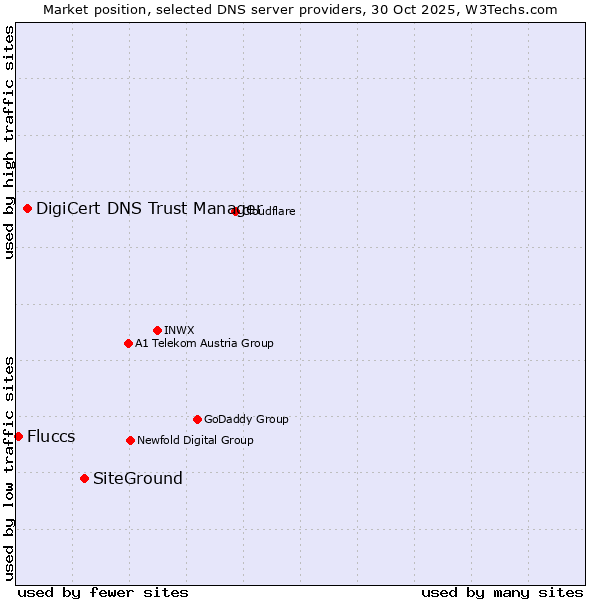This screenshot has height=600, width=600.
Task: Click the A1 Telekom Austria Group label
Action: coord(204,343)
